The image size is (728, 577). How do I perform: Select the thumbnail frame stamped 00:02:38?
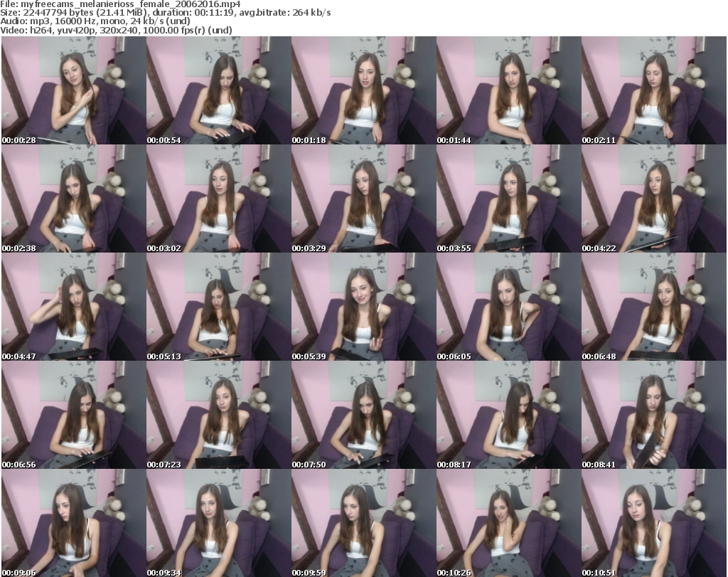(x=74, y=198)
